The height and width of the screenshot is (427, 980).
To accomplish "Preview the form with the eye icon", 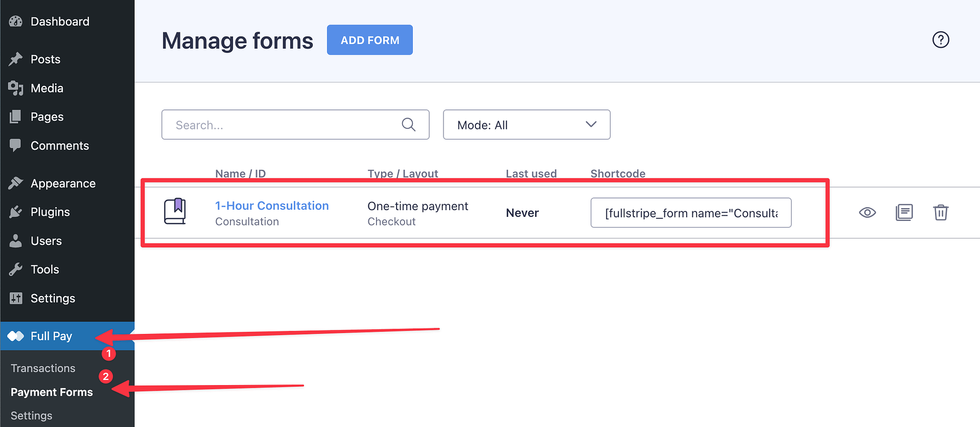I will pos(867,213).
